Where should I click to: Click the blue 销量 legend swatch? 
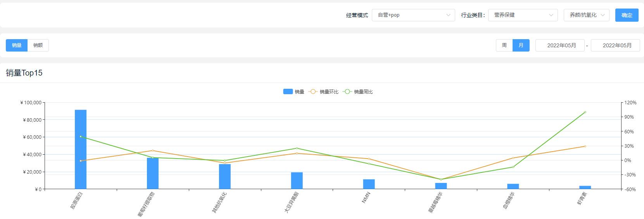(288, 92)
